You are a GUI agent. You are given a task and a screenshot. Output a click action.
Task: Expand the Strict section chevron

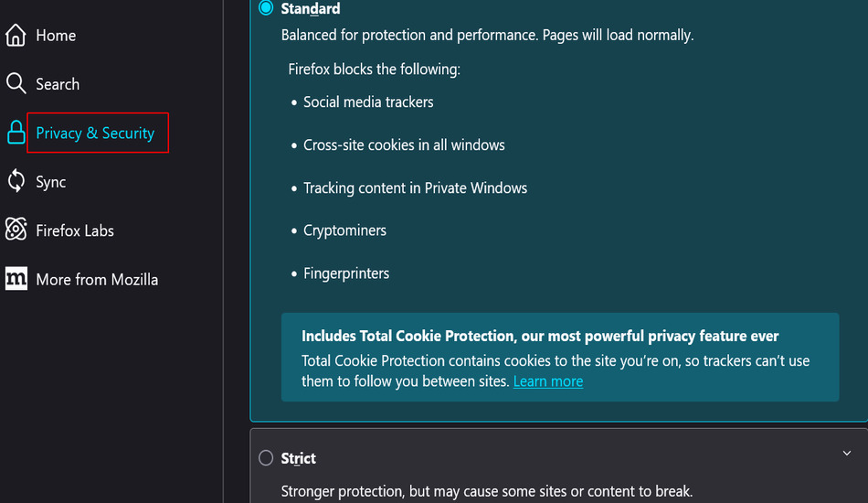click(x=846, y=453)
